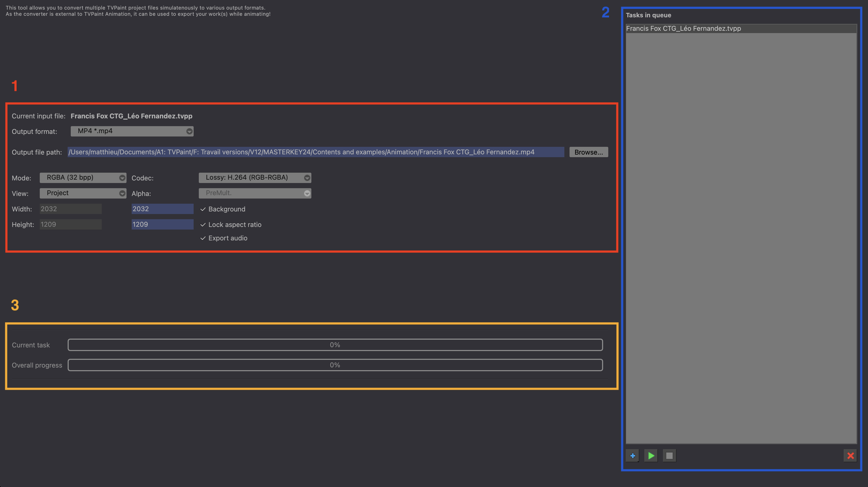Click the add task plus icon
The image size is (868, 487).
(x=633, y=456)
